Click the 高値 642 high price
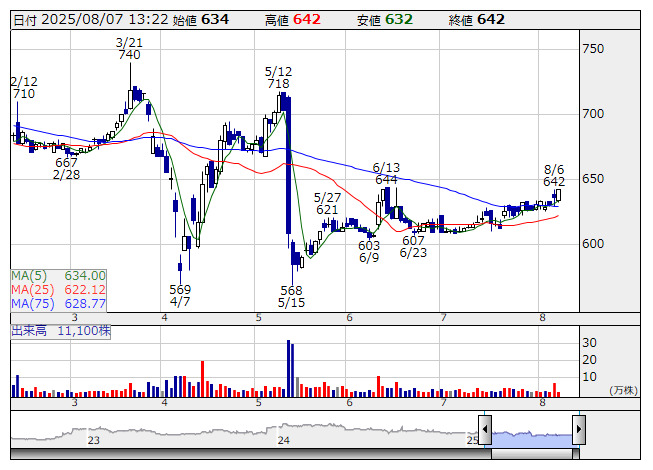The height and width of the screenshot is (470, 653). click(293, 20)
